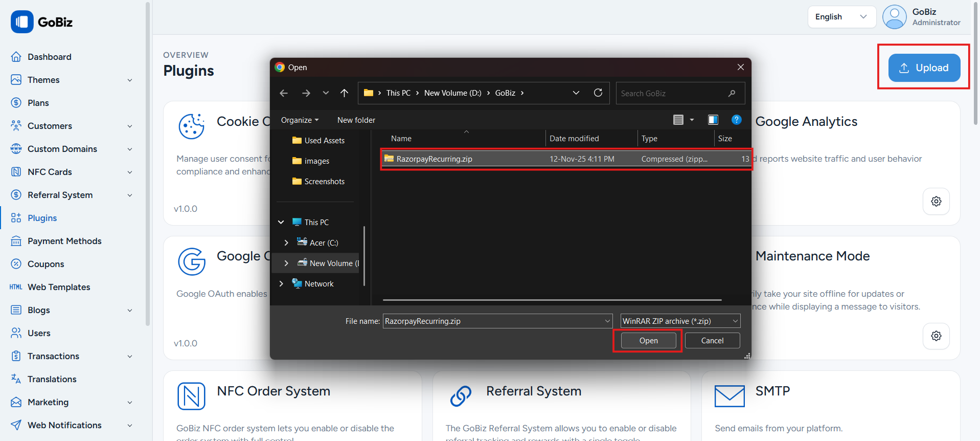Click the Search GoBiz field
Image resolution: width=980 pixels, height=441 pixels.
pos(680,93)
